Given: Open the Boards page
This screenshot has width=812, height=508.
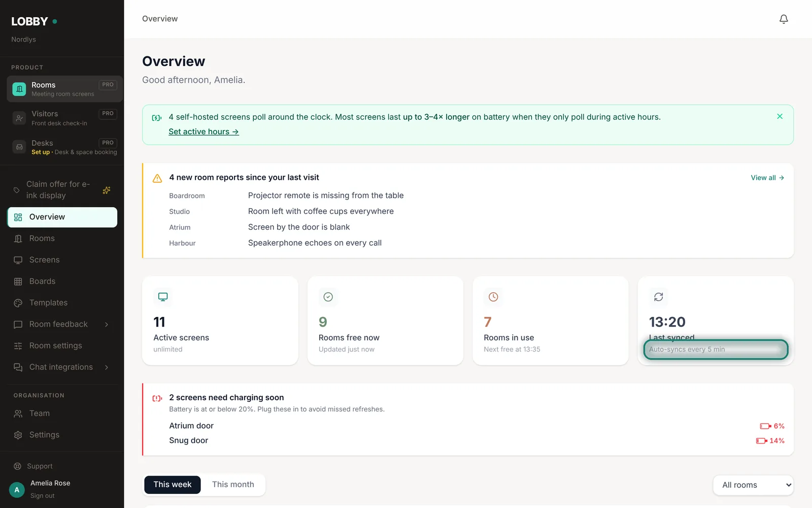Looking at the screenshot, I should pos(62,281).
